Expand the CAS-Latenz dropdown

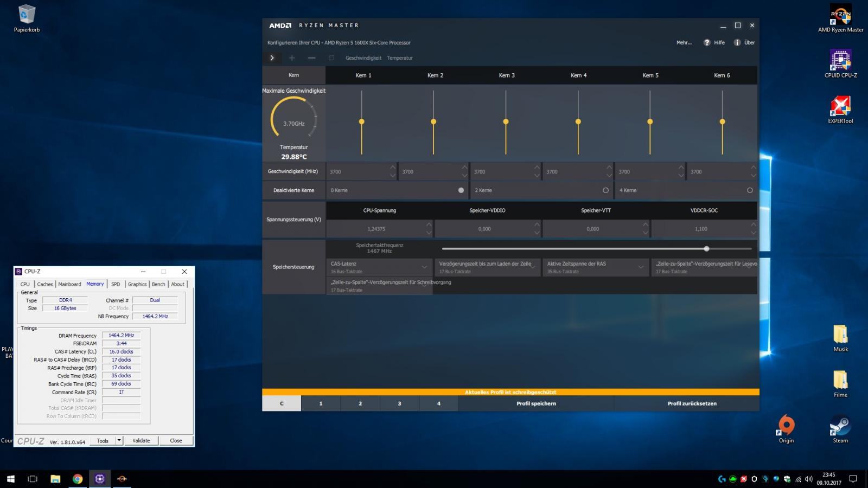tap(424, 267)
